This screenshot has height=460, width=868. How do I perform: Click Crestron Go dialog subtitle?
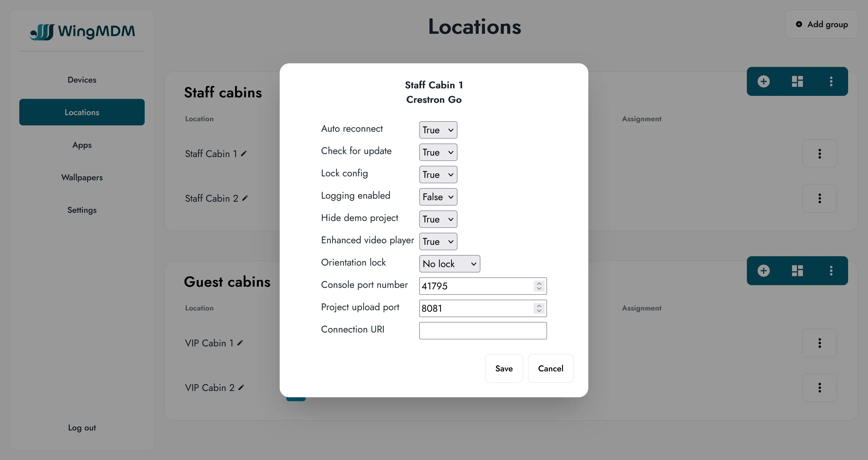[x=434, y=99]
